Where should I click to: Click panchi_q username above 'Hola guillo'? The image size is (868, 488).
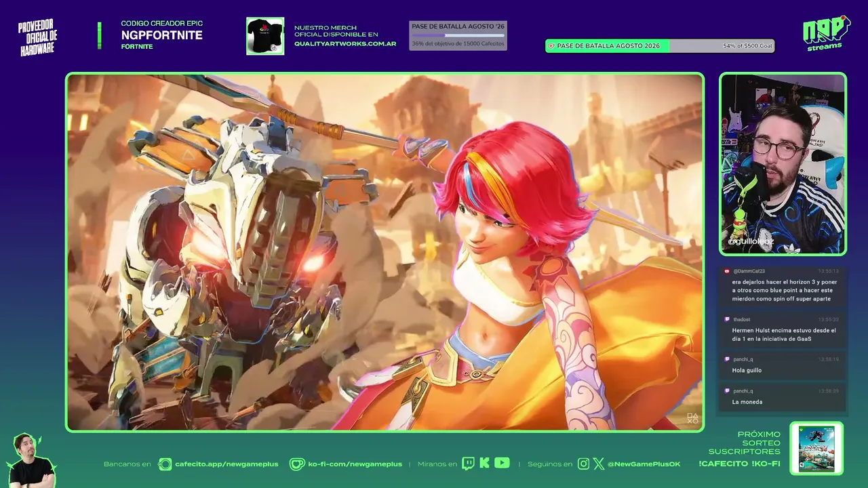[x=743, y=359]
